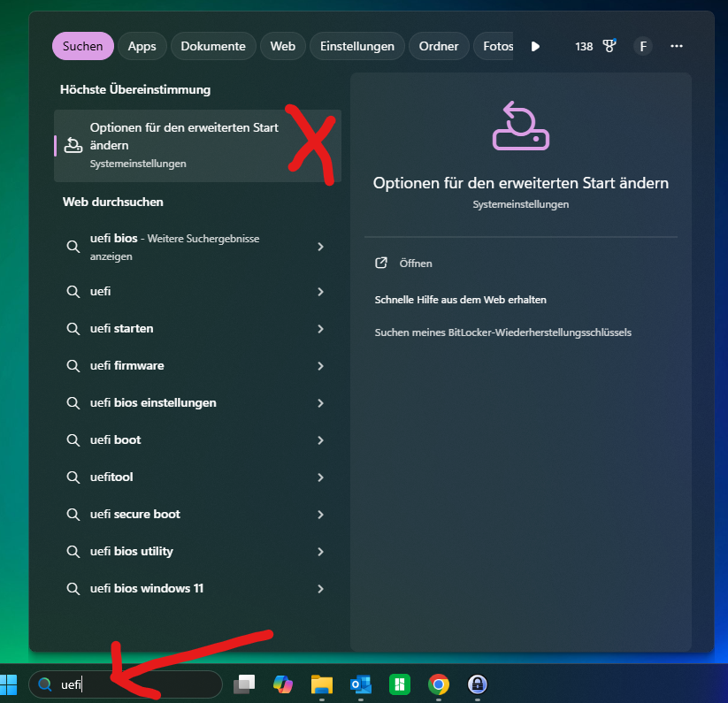Select the 'uefi starten' suggestion

click(x=198, y=329)
